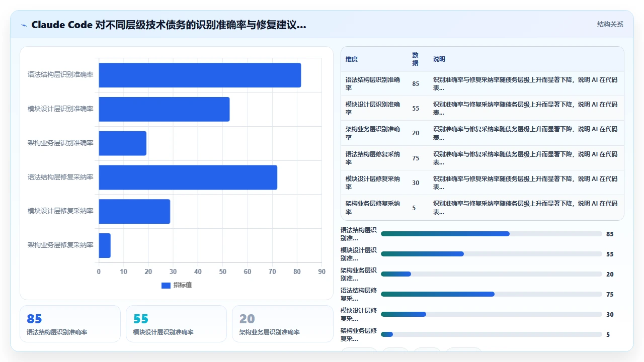Click the 指标值 legend text under the chart
The width and height of the screenshot is (644, 362).
(183, 285)
